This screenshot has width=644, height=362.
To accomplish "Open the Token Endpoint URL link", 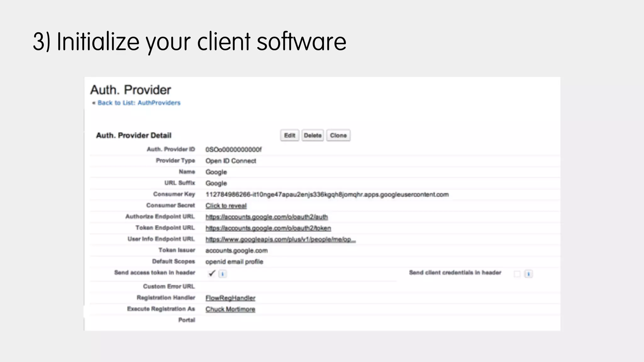I will coord(268,228).
